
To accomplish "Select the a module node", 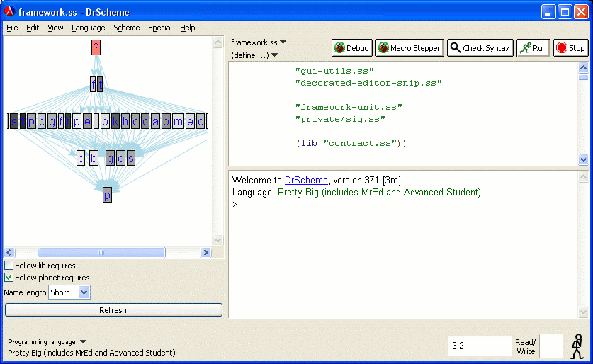I will click(x=155, y=121).
